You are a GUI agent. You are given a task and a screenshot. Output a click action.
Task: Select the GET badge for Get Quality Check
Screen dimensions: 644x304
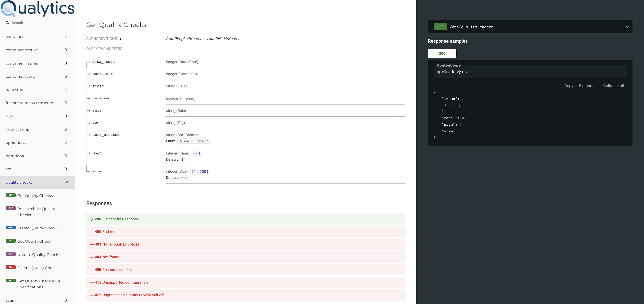pos(10,241)
